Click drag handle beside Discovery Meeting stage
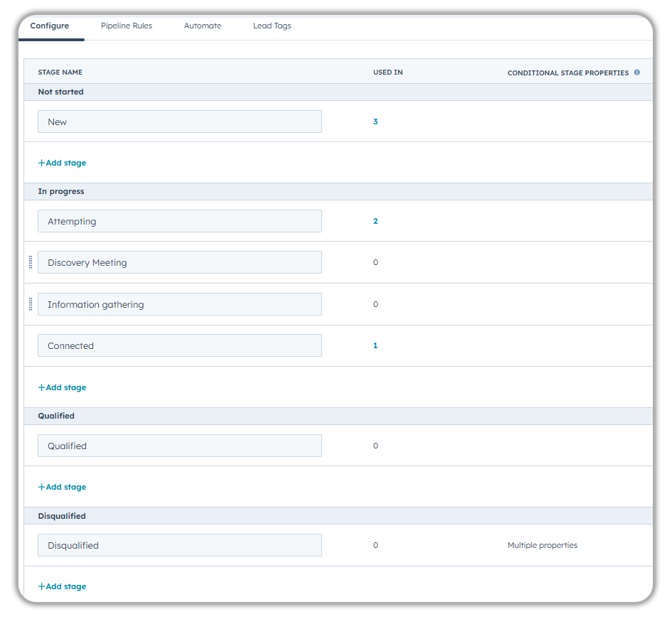The width and height of the screenshot is (672, 619). point(31,262)
